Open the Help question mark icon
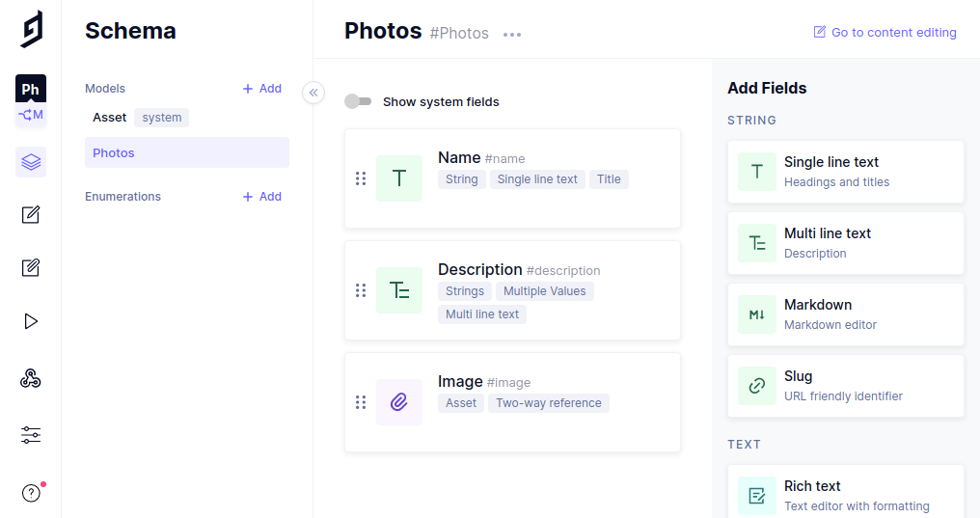Viewport: 980px width, 518px height. [x=31, y=493]
